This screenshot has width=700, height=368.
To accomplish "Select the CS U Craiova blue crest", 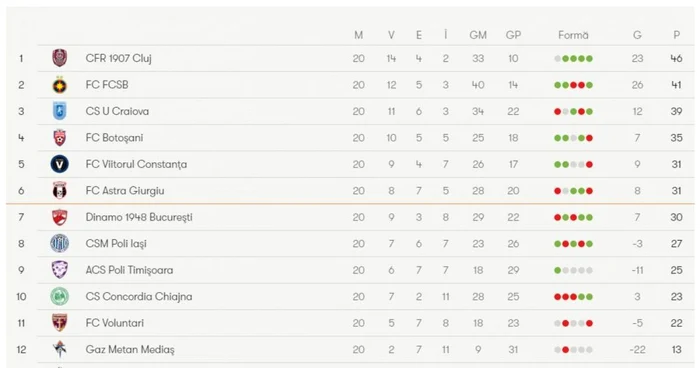I will 59,111.
